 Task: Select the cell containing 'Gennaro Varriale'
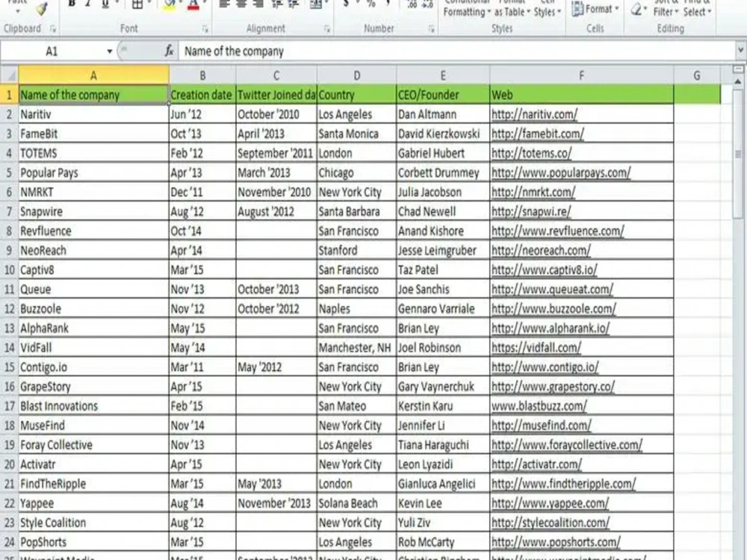coord(443,308)
